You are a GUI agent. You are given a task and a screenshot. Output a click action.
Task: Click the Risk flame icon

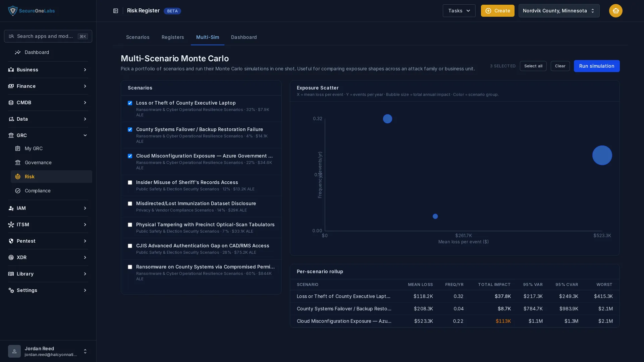[18, 177]
